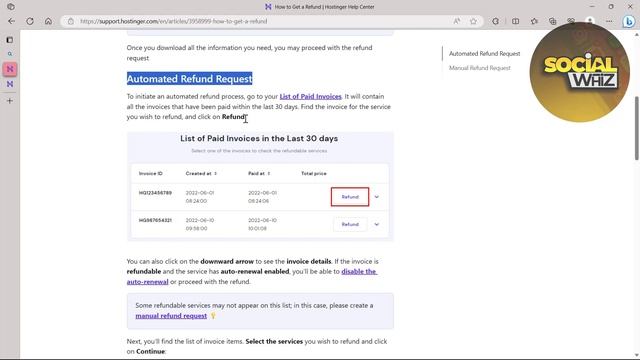Open the manual refund request link

point(171,316)
